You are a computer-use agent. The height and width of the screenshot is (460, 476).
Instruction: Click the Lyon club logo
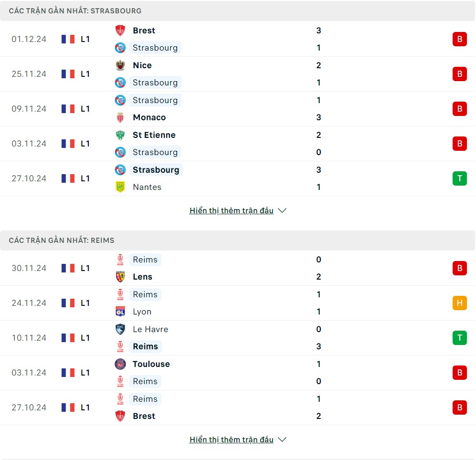click(x=120, y=312)
